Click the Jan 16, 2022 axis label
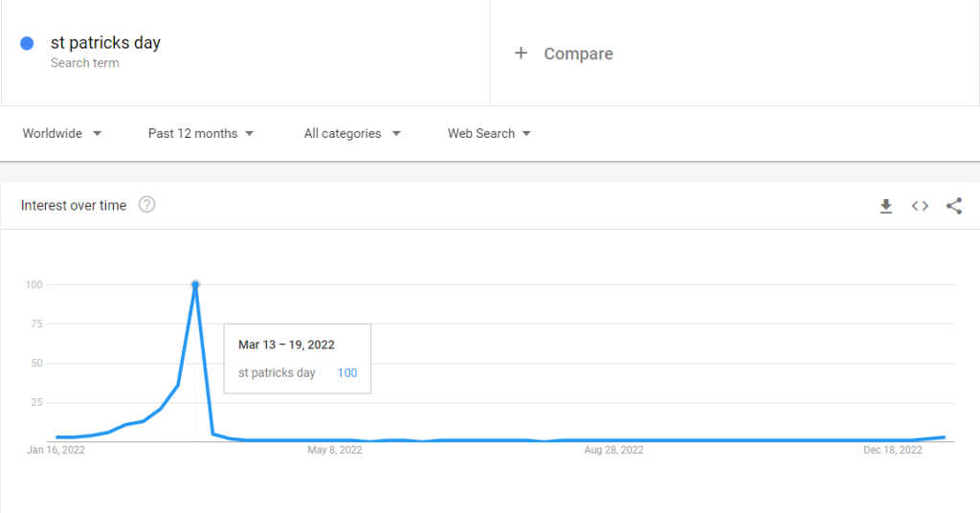Viewport: 980px width, 513px height. [56, 450]
